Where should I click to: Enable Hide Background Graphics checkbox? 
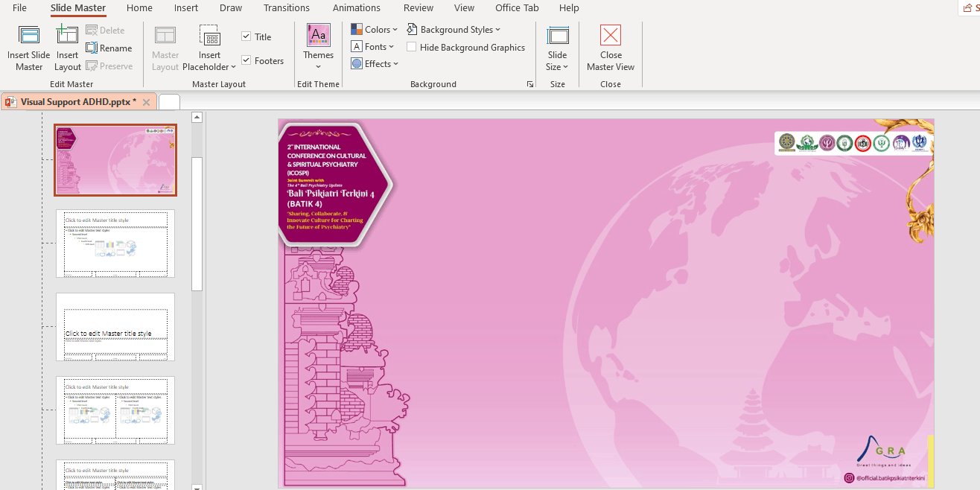coord(411,47)
